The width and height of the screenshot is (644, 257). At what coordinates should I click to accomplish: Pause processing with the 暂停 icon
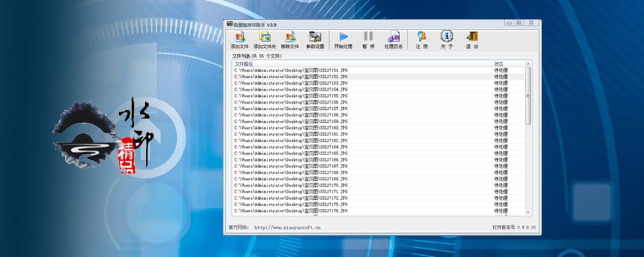coord(369,36)
